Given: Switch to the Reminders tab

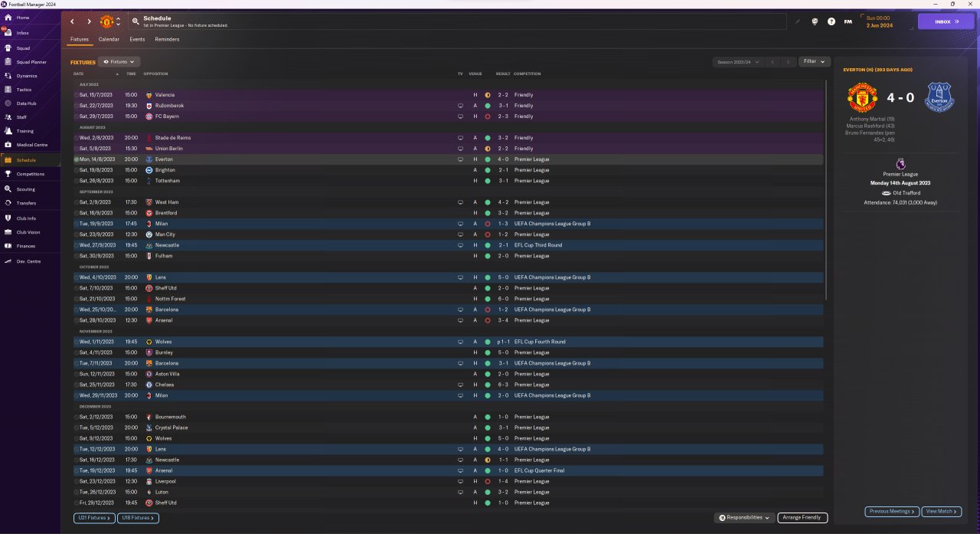Looking at the screenshot, I should click(x=167, y=39).
